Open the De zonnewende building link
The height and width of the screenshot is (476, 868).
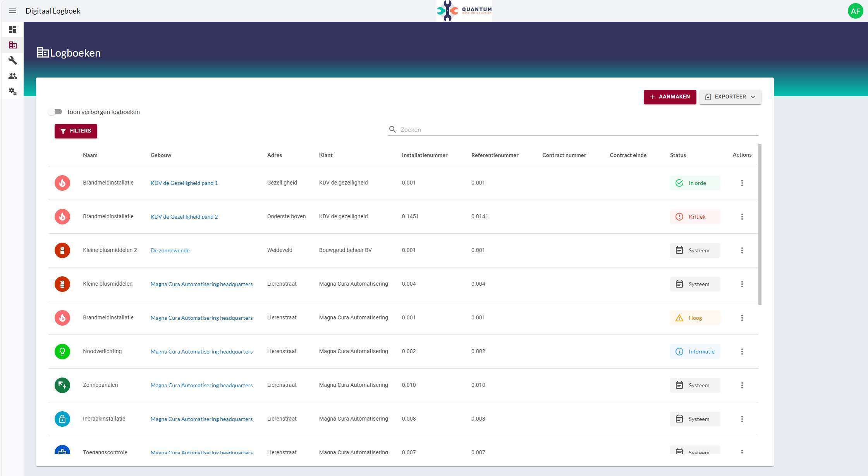click(170, 250)
